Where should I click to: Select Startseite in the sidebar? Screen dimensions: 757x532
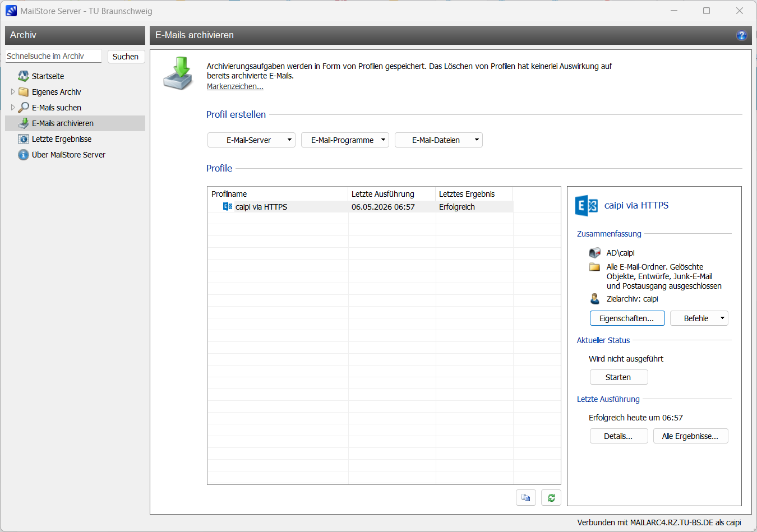coord(48,76)
